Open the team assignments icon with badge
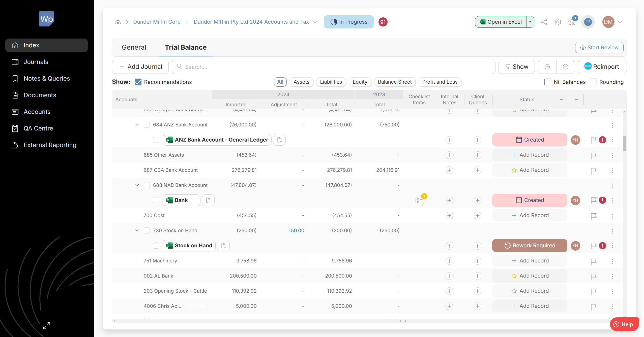The width and height of the screenshot is (644, 337). 572,22
